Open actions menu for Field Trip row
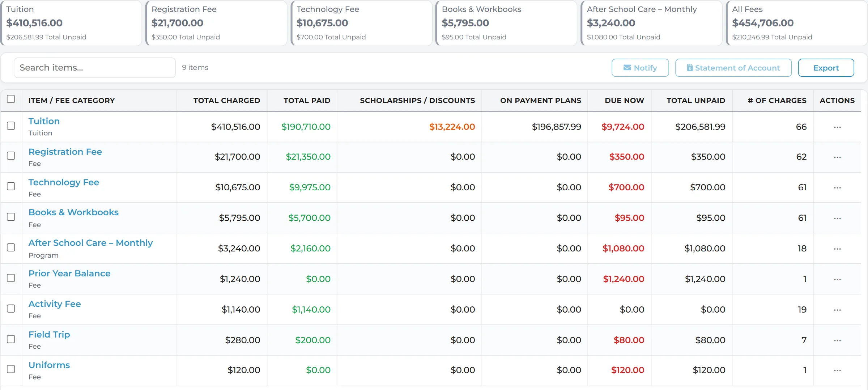Image resolution: width=868 pixels, height=390 pixels. (x=837, y=340)
